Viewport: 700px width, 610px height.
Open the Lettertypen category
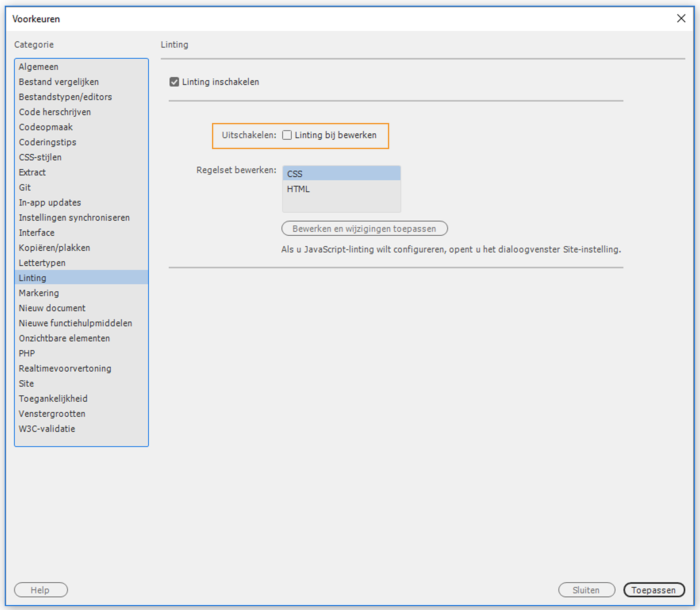click(42, 263)
